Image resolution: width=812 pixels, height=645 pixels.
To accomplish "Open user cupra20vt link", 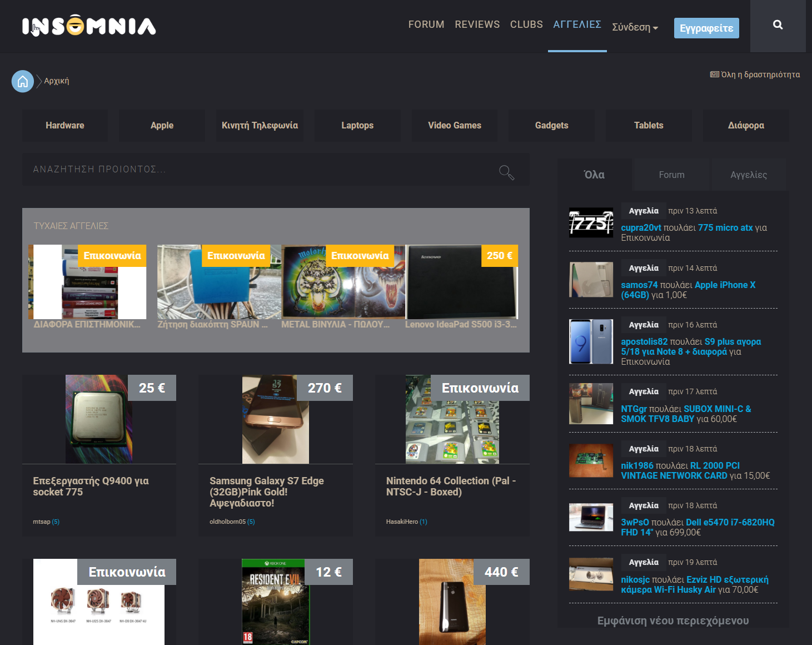I will click(641, 227).
